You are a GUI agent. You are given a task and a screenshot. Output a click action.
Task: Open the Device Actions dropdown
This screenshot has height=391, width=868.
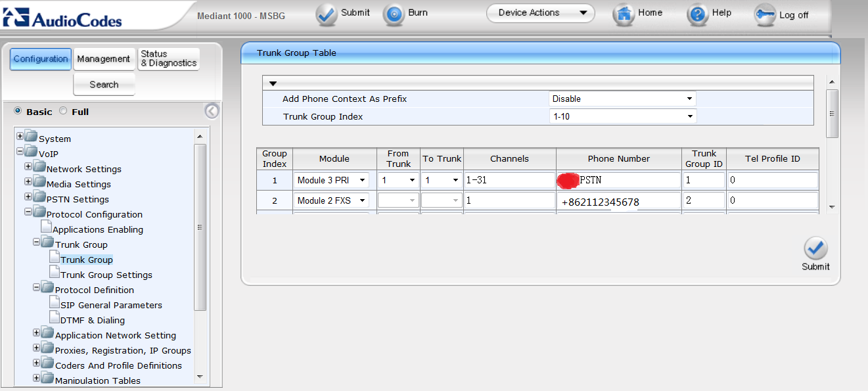[x=540, y=13]
